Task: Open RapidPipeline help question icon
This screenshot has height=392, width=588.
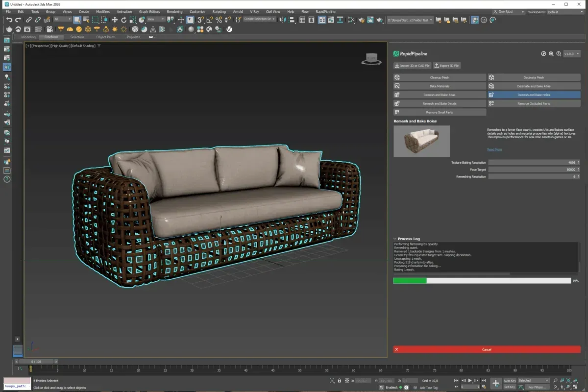Action: click(559, 54)
